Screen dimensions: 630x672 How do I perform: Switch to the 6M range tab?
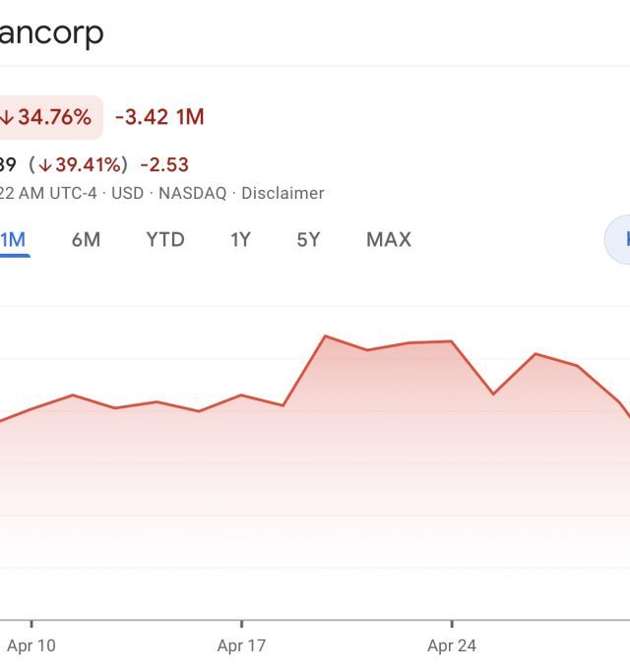tap(86, 239)
